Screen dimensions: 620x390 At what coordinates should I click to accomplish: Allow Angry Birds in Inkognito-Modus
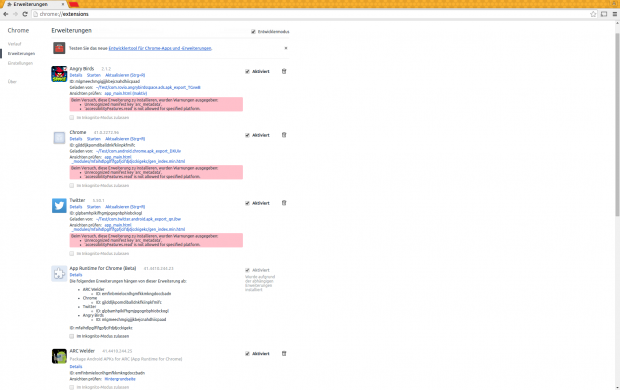(x=72, y=117)
